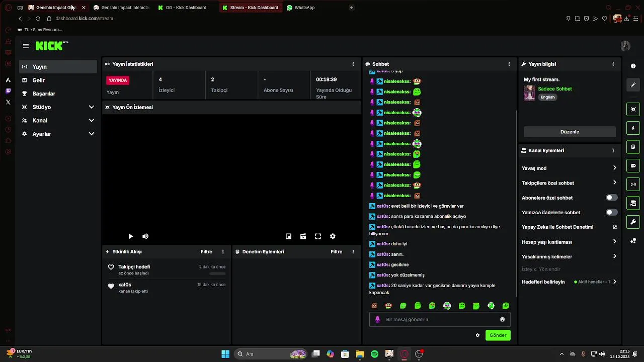This screenshot has width=644, height=362.
Task: Open Windows Start menu
Action: tap(225, 354)
